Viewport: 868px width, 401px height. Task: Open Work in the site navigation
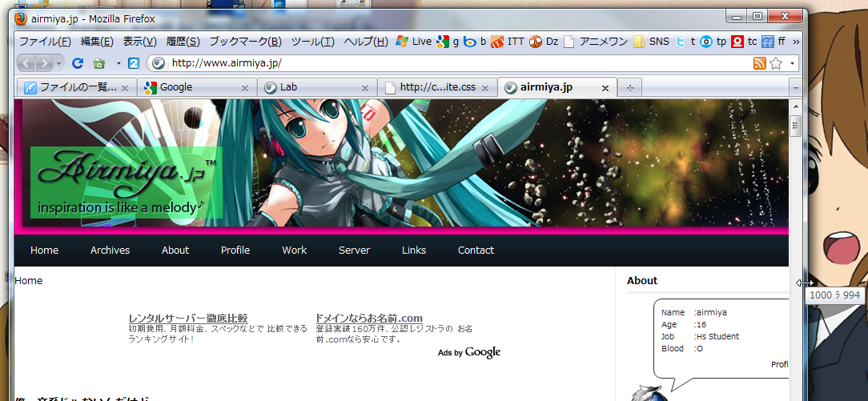coord(294,251)
